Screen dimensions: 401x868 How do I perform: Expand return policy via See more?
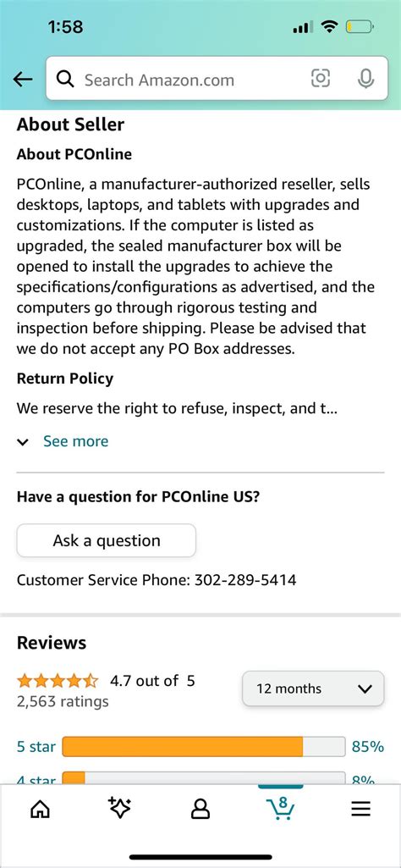[76, 441]
